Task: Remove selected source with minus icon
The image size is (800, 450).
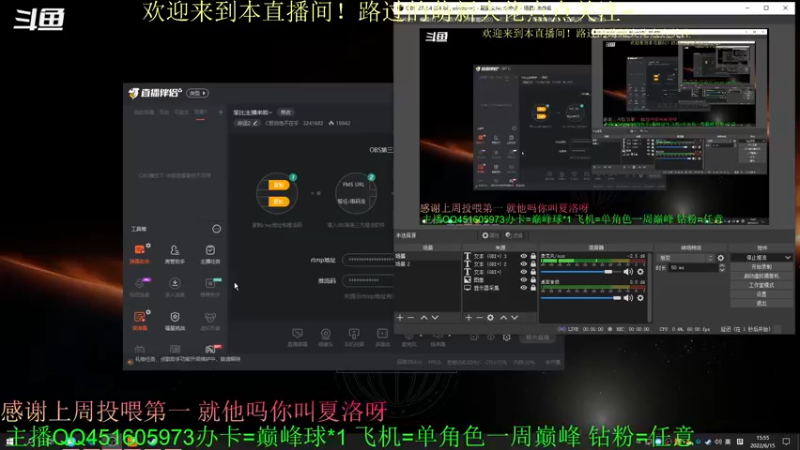Action: pyautogui.click(x=479, y=317)
